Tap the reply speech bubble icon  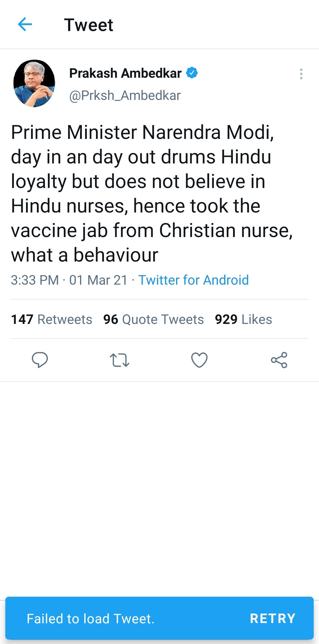pos(40,360)
